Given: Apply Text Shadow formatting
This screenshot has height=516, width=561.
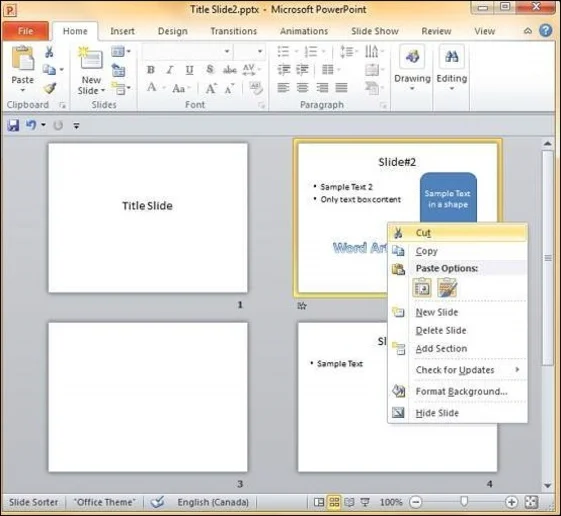Looking at the screenshot, I should point(210,69).
